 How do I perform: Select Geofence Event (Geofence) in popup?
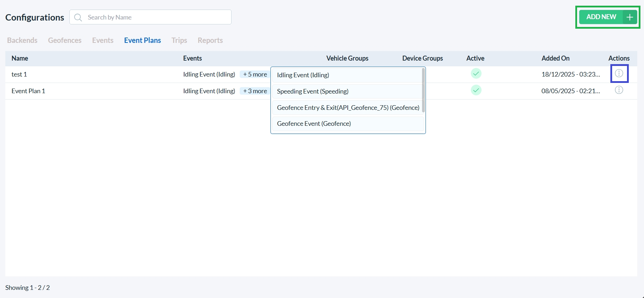pos(314,124)
